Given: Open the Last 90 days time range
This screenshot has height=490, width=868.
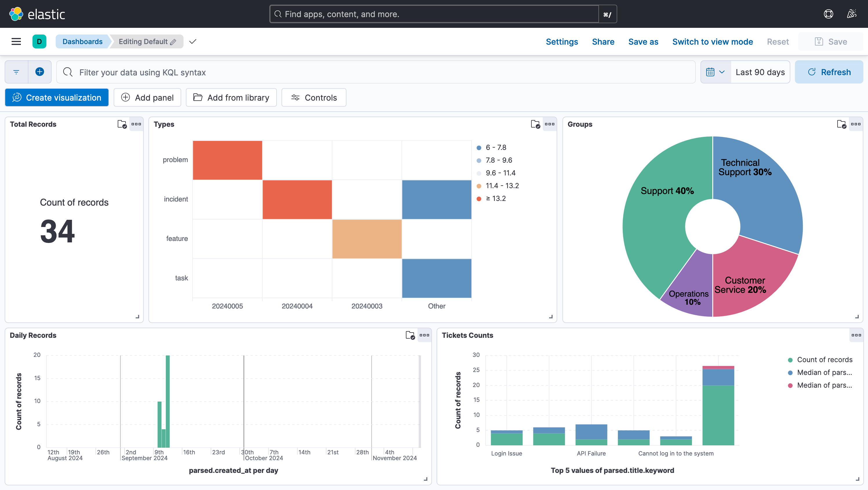Looking at the screenshot, I should 760,72.
